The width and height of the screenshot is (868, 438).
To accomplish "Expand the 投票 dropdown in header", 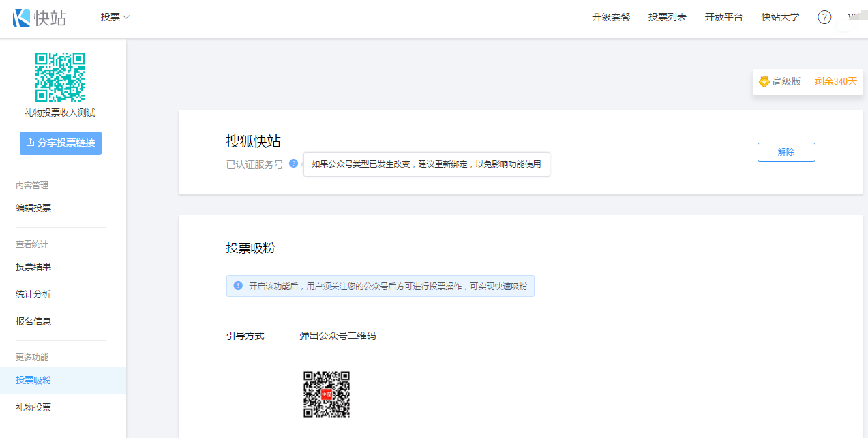I will click(115, 18).
